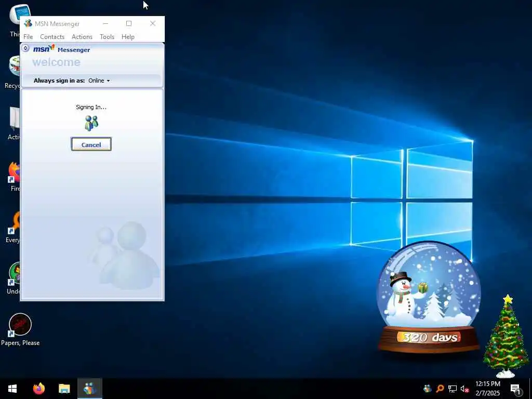Click the snow globe countdown widget
Screen dimensions: 532x399
(x=429, y=297)
